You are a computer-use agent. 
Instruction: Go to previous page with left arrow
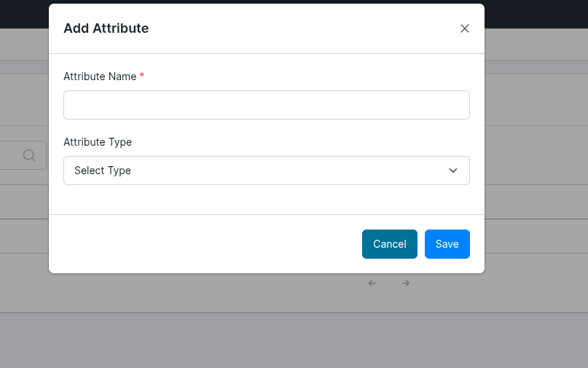pyautogui.click(x=372, y=283)
